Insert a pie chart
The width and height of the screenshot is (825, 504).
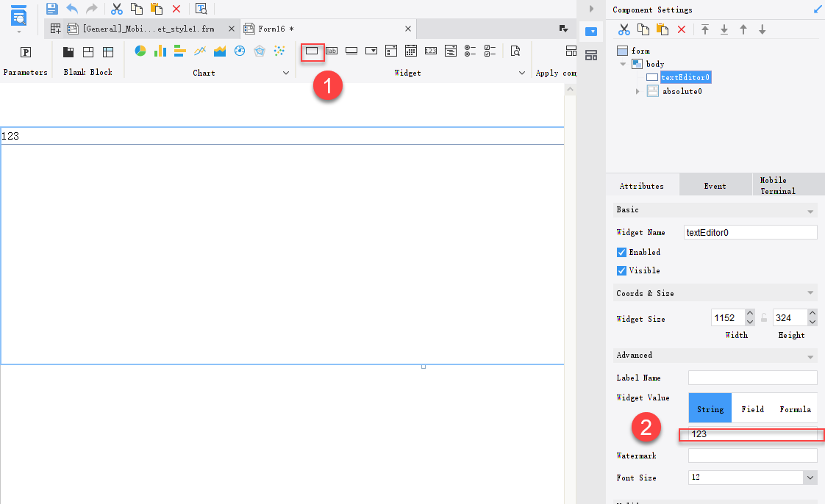(140, 51)
